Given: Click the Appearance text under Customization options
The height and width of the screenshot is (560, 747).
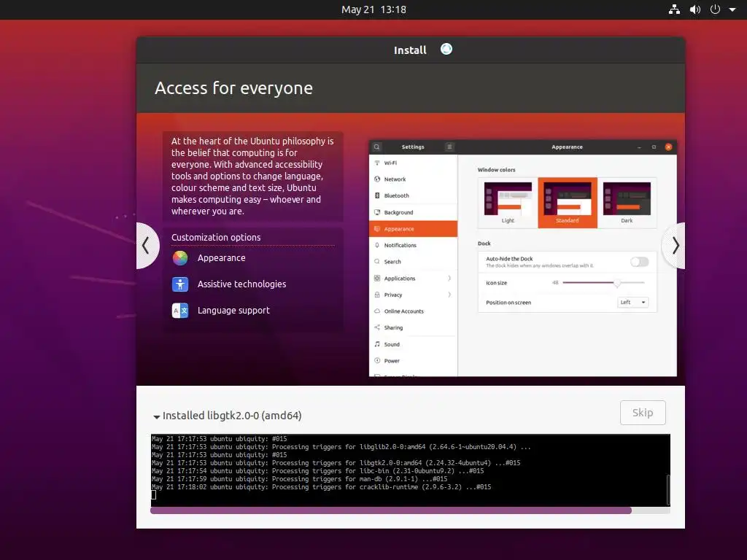Looking at the screenshot, I should click(x=222, y=257).
